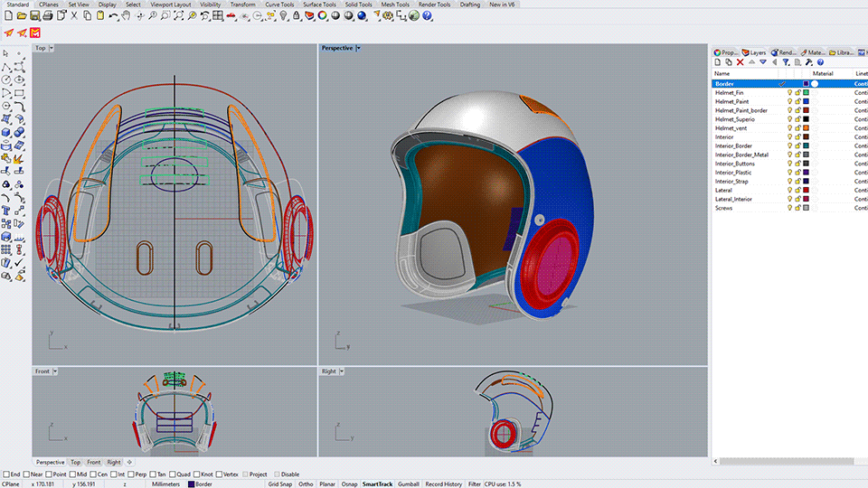
Task: Open the Right viewport title dropdown arrow
Action: pos(341,371)
